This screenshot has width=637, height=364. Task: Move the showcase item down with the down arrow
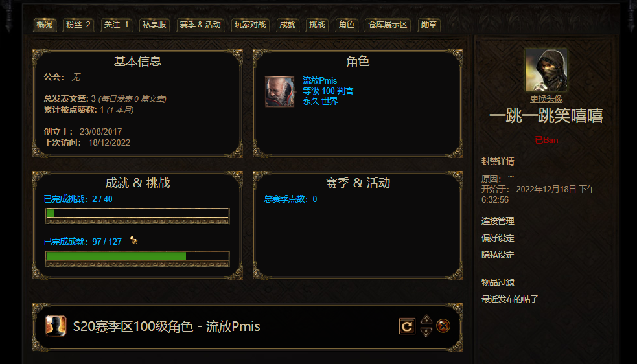click(426, 332)
